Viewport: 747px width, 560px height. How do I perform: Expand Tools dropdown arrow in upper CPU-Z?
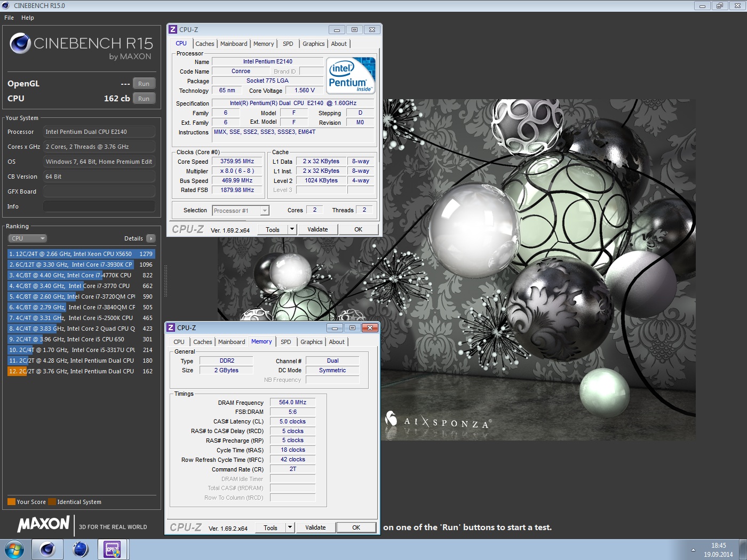(292, 229)
